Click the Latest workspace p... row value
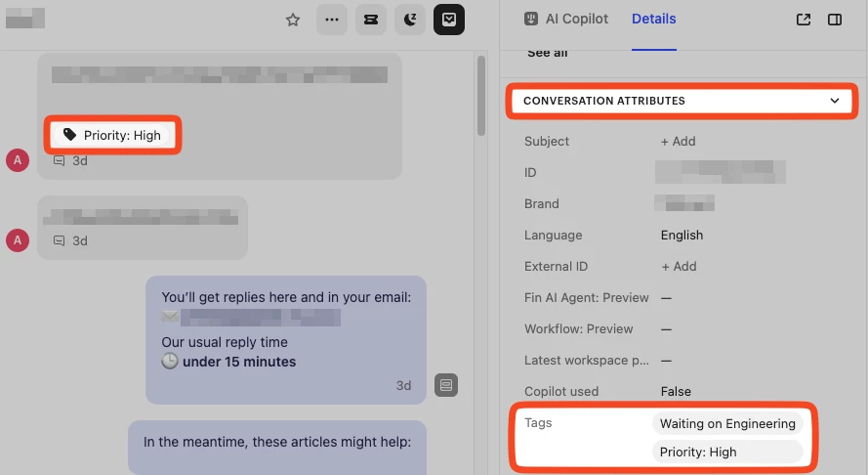 click(x=666, y=361)
